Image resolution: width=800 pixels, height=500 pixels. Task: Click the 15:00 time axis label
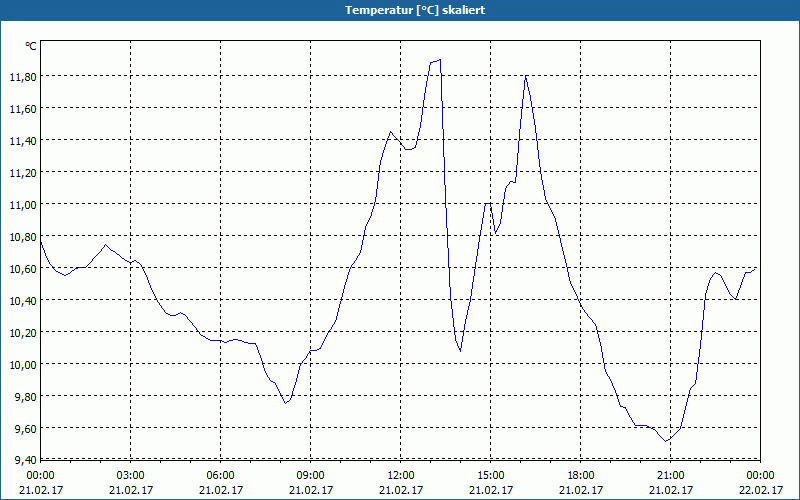click(490, 476)
